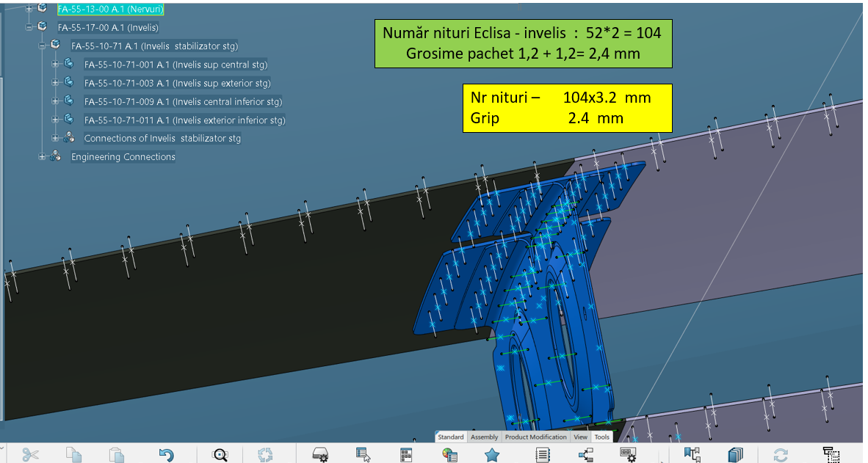The image size is (868, 463).
Task: Click the lined list sheet icon
Action: pyautogui.click(x=543, y=455)
